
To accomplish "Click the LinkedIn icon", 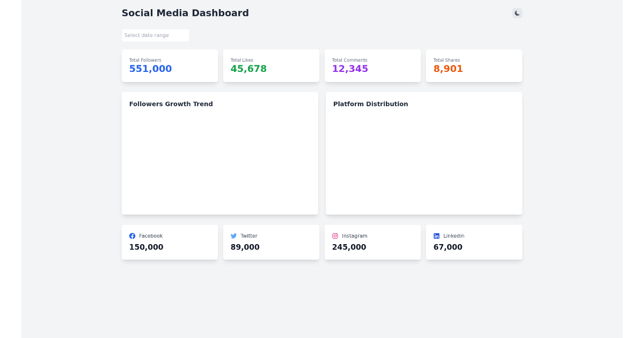I will pos(436,236).
